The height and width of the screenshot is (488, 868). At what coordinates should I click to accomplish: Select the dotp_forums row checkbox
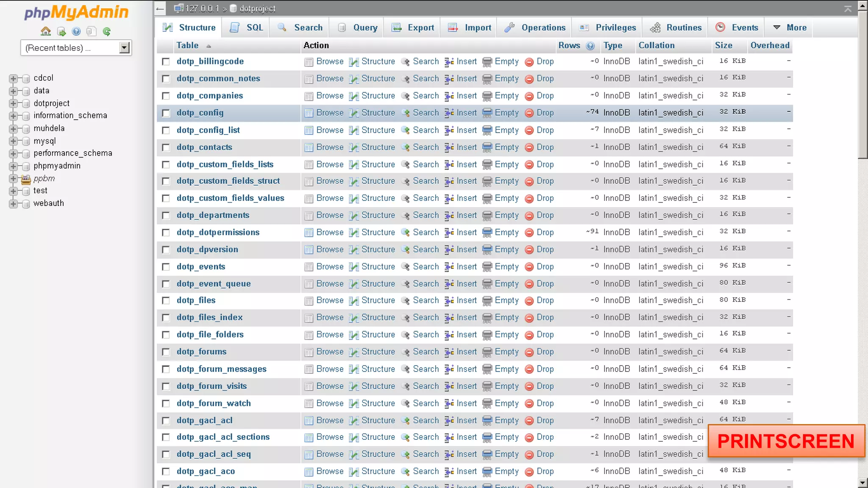(166, 352)
